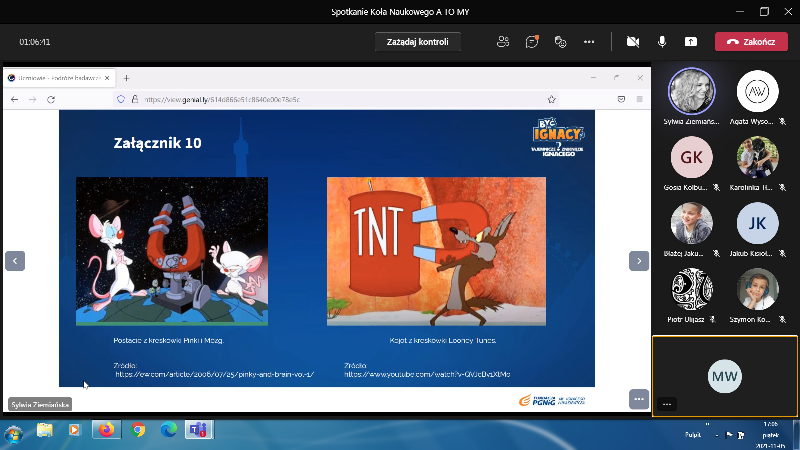Open the media player taskbar icon

point(74,431)
